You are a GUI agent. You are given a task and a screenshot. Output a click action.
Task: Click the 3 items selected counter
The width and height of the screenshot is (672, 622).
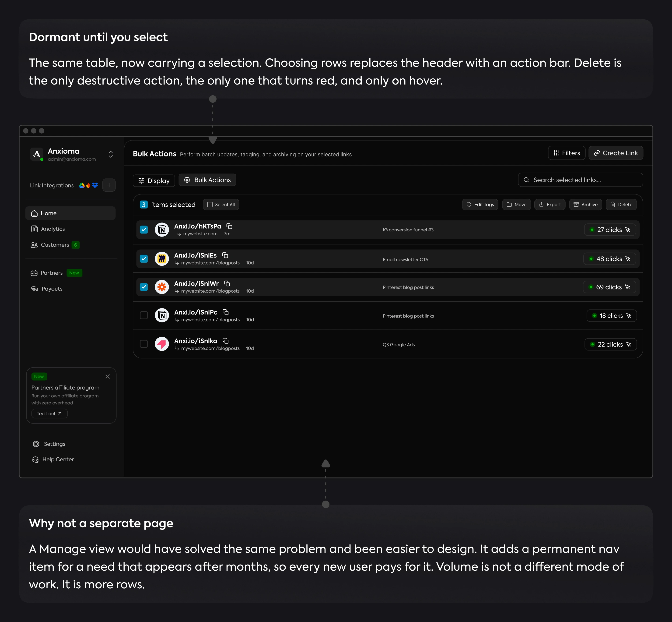point(168,205)
